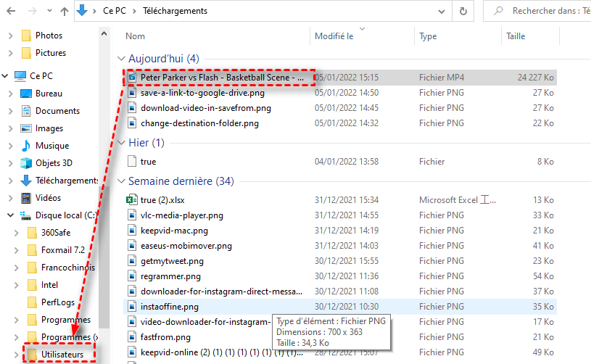Collapse the Aujourd'hui (4) group
Viewport: 591px width, 364px height.
[x=121, y=59]
